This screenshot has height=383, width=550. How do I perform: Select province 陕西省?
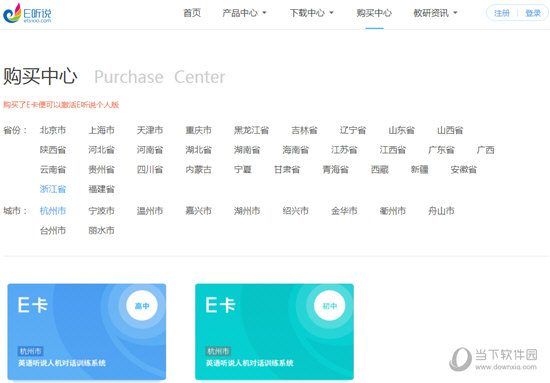tap(53, 150)
